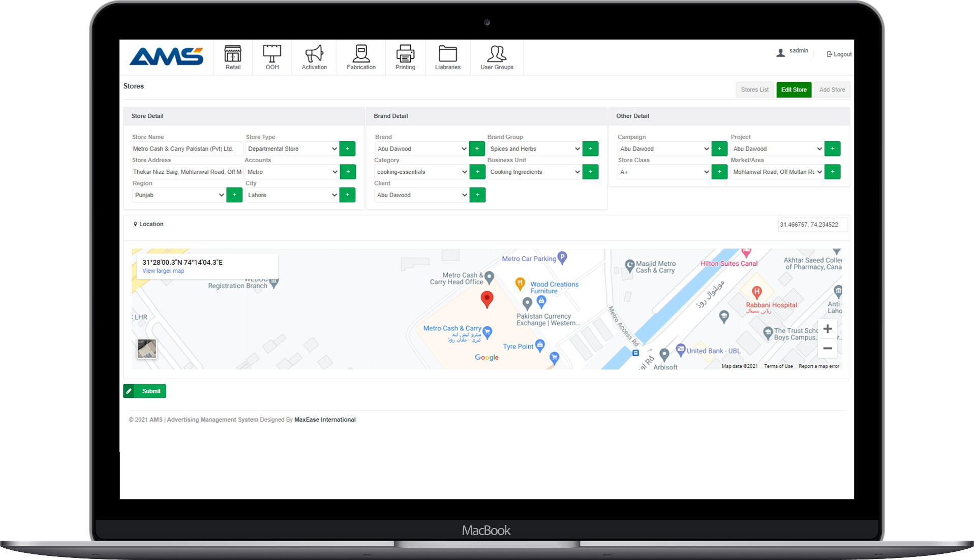Add new Brand with plus button
This screenshot has height=560, width=974.
(477, 149)
